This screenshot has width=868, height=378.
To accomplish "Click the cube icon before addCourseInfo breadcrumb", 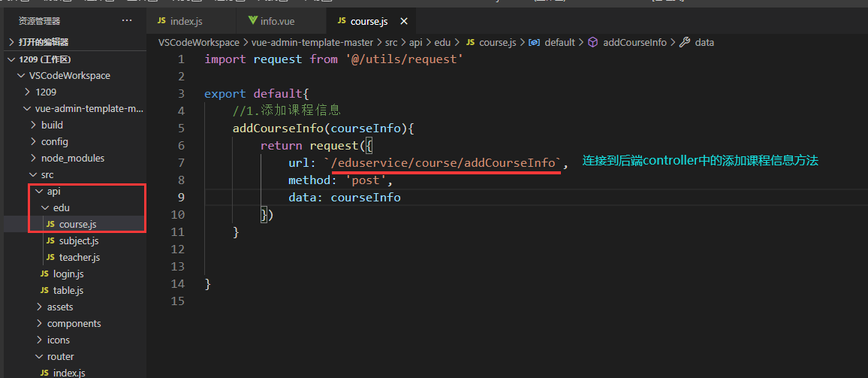I will 593,42.
